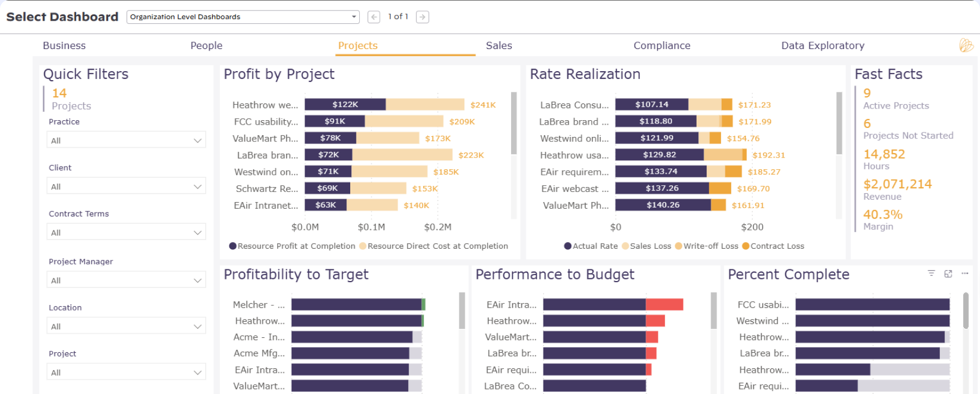Image resolution: width=980 pixels, height=394 pixels.
Task: Click the 14 Projects count card
Action: pyautogui.click(x=71, y=99)
